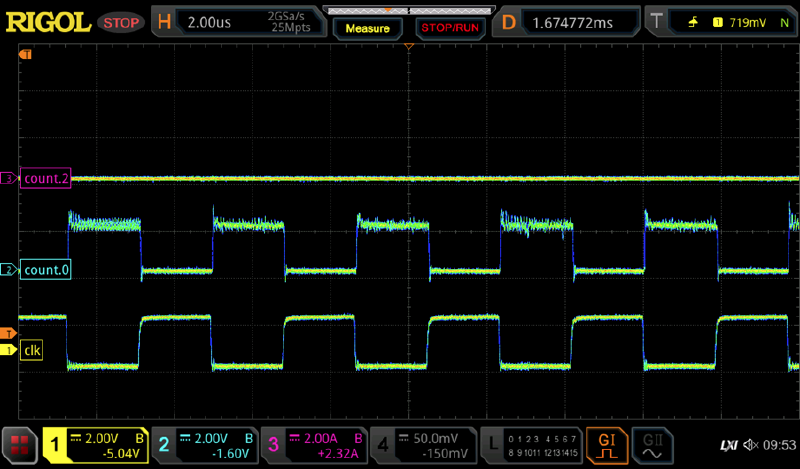
Task: Select the GI square wave generator icon
Action: point(607,443)
